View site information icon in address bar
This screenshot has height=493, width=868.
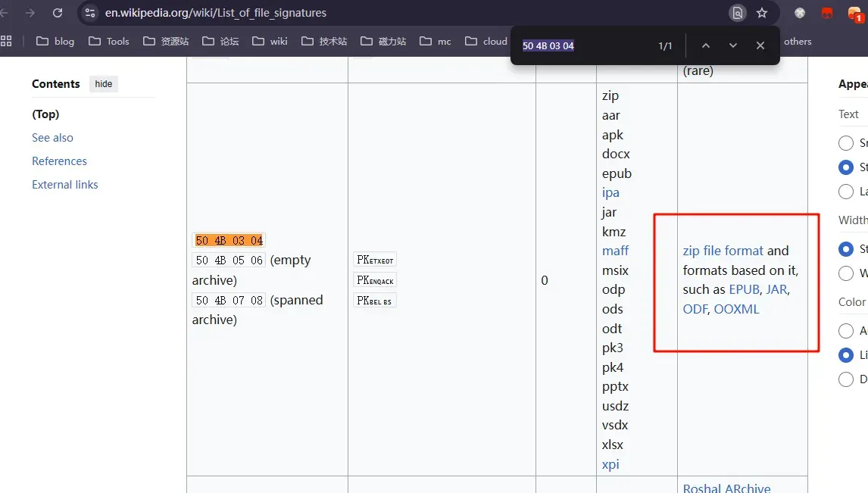(x=90, y=13)
